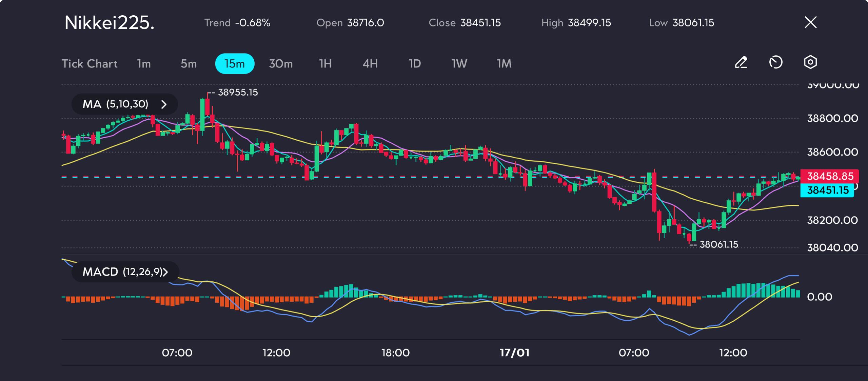This screenshot has width=868, height=381.
Task: Click the 18:00 time axis label
Action: point(395,353)
